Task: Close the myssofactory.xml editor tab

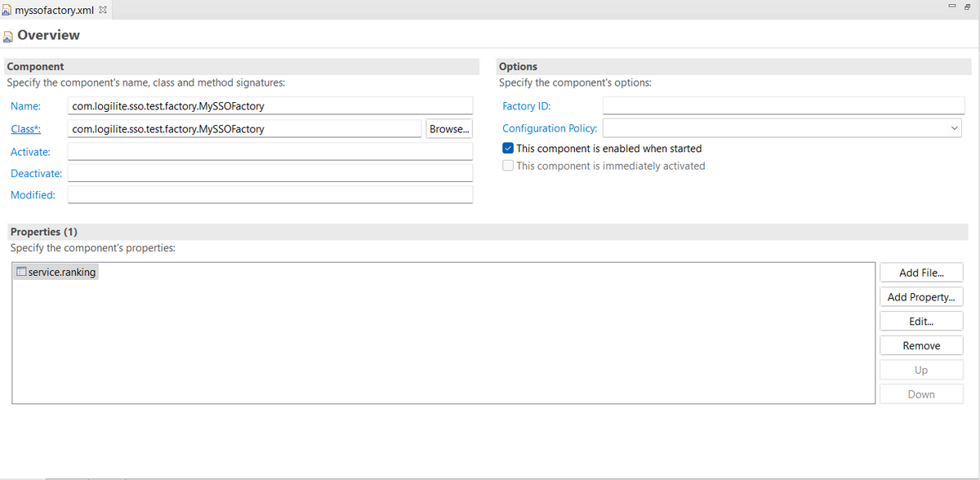Action: [103, 9]
